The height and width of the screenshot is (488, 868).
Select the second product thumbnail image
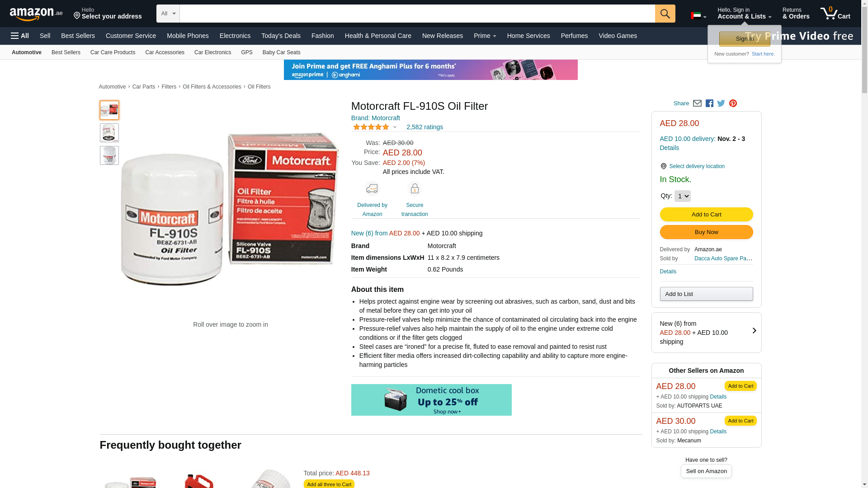(109, 133)
